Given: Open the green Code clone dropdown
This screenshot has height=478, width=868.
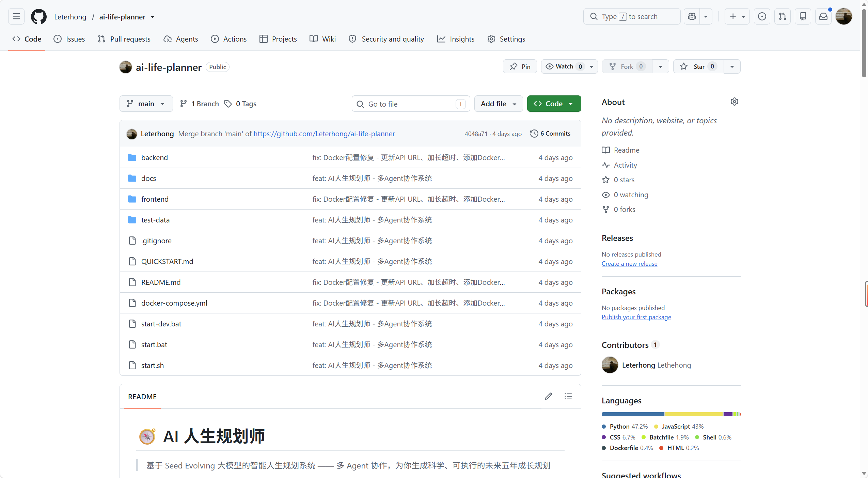Looking at the screenshot, I should pos(554,104).
